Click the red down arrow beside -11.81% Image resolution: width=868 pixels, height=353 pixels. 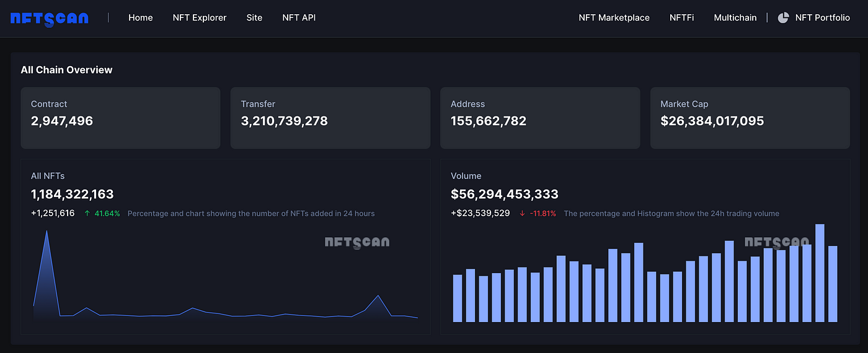[522, 214]
